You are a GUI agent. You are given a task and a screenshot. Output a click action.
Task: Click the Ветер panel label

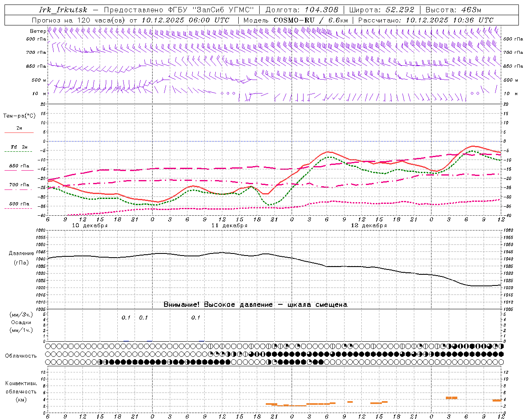click(x=38, y=31)
